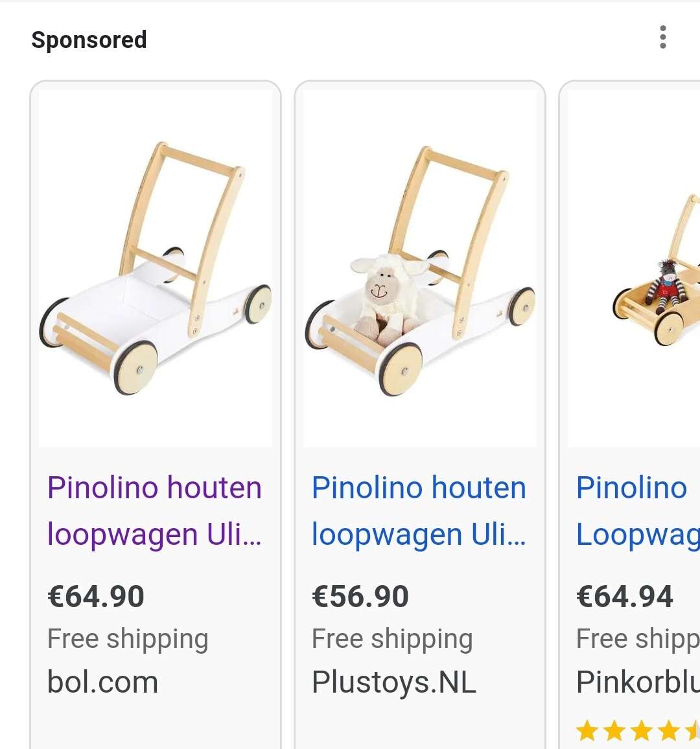This screenshot has width=700, height=749.
Task: Open the blue Plustoys Pinolino houten loopwagen link
Action: [x=419, y=511]
